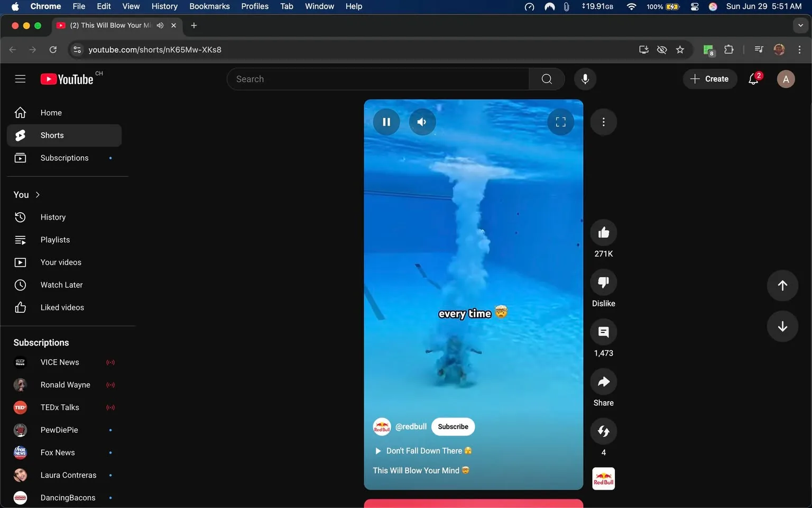Screen dimensions: 812x508
Task: Open the Bookmarks menu in the menu bar
Action: (209, 6)
